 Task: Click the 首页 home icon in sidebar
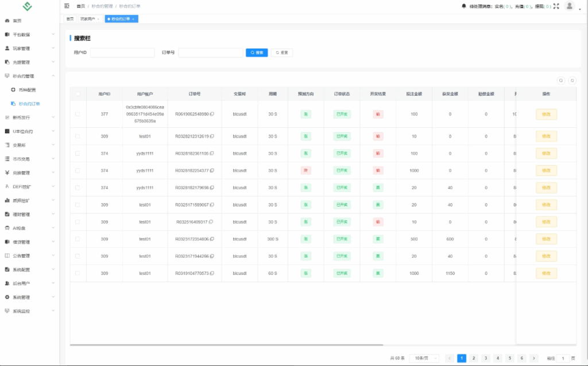point(7,21)
